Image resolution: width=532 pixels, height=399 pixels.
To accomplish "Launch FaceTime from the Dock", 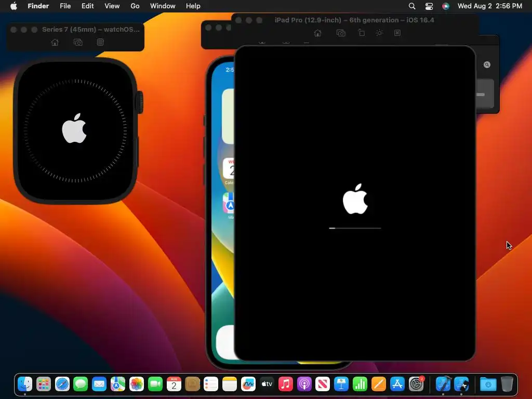I will 155,384.
